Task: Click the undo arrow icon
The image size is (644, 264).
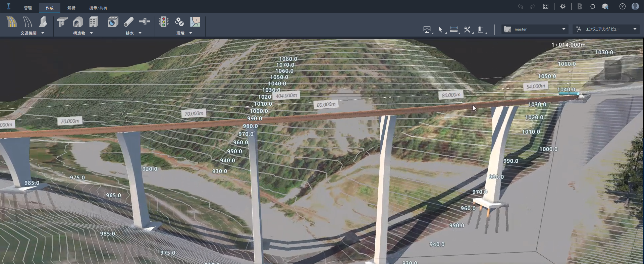Action: (520, 6)
